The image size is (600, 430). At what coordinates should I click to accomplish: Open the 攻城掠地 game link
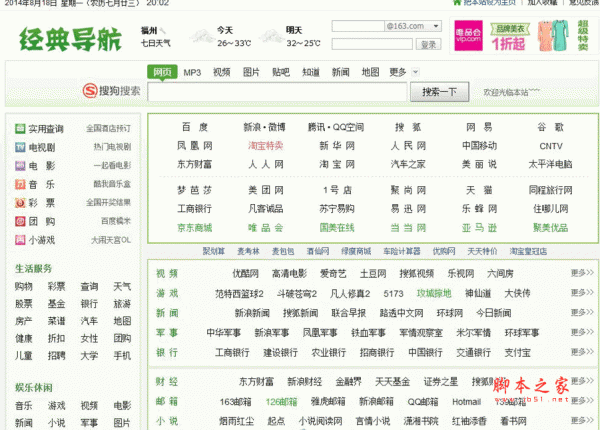[434, 293]
